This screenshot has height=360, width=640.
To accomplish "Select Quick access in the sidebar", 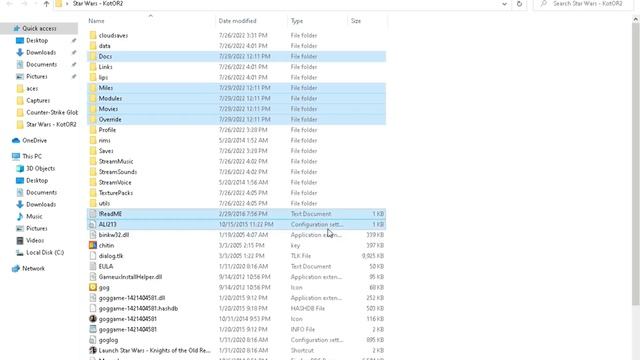I will click(39, 28).
